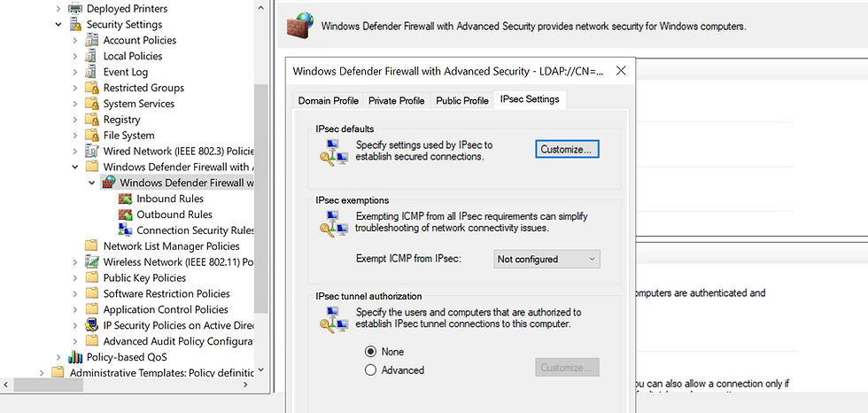
Task: Collapse the Security Settings node
Action: point(58,24)
